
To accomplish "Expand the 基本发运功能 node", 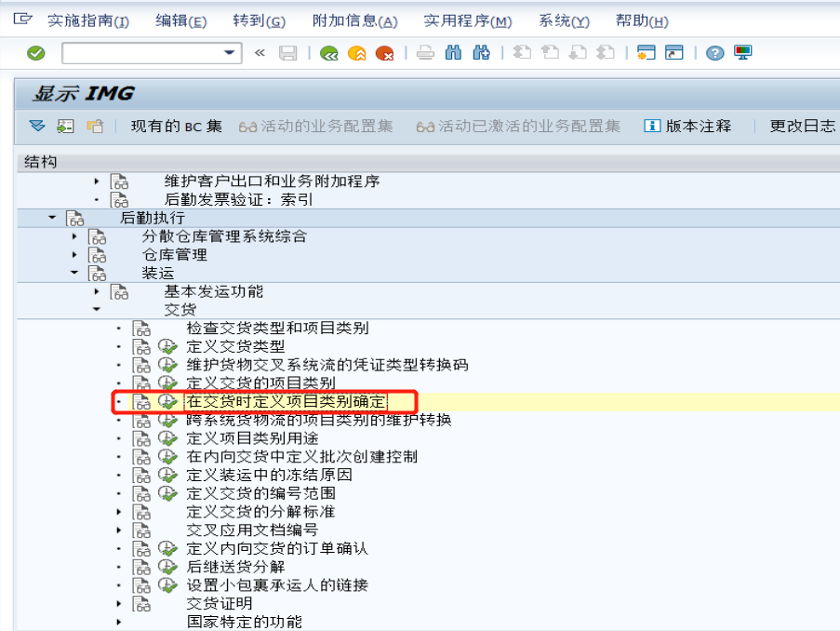I will pos(97,291).
